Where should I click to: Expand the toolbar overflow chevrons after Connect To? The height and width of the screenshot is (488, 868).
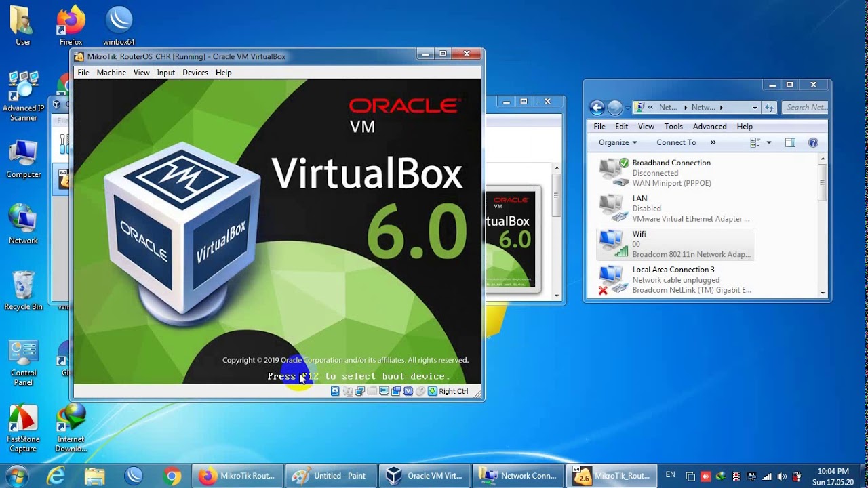coord(713,142)
